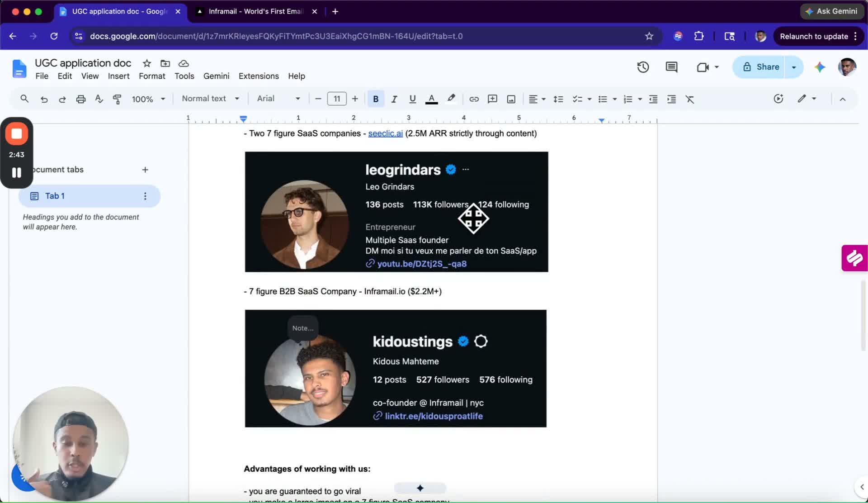
Task: Open the search menus magnifier icon
Action: click(x=24, y=99)
